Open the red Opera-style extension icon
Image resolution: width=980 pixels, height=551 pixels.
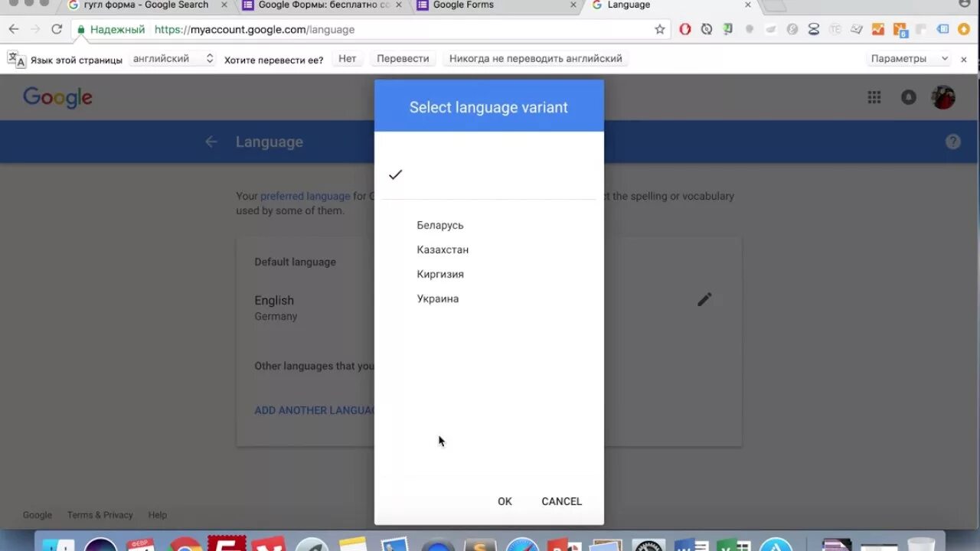tap(685, 29)
